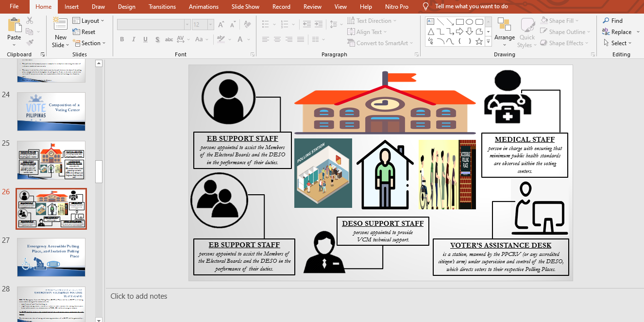Select the Arrange tool icon

click(x=504, y=27)
